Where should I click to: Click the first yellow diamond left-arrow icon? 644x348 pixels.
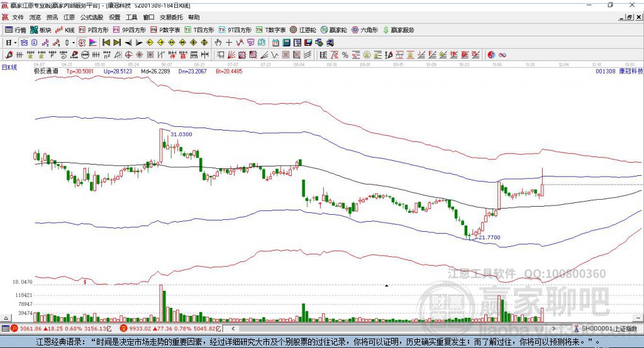150,43
